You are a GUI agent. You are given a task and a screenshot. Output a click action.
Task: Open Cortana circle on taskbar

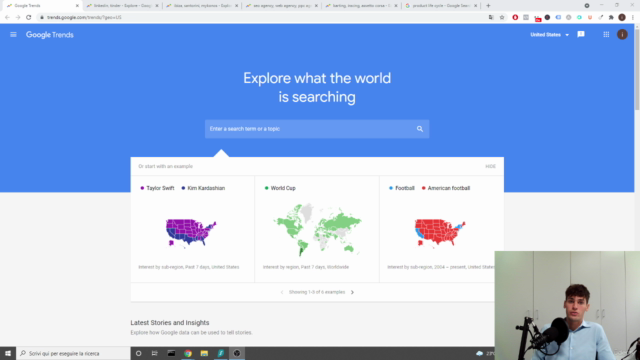[x=138, y=353]
